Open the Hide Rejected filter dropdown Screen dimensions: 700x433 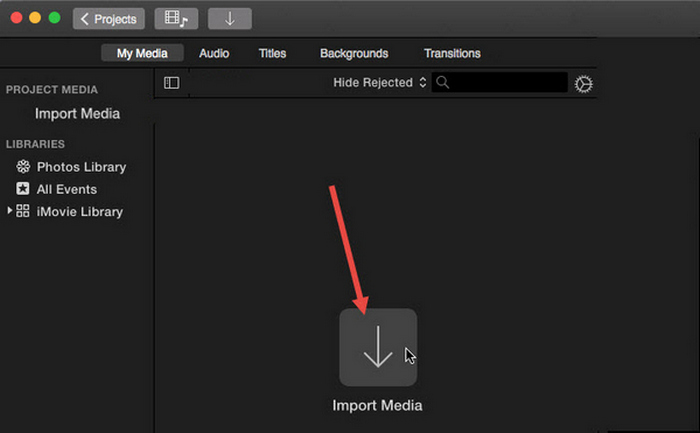click(379, 83)
